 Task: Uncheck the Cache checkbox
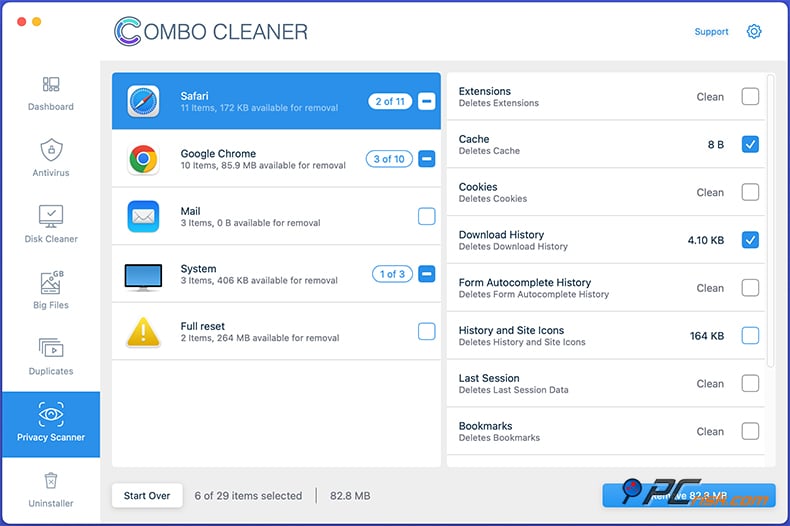(x=750, y=144)
